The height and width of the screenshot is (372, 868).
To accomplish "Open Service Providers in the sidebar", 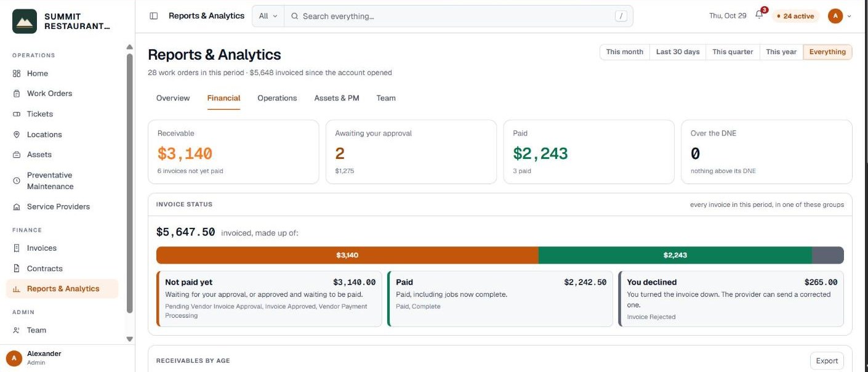I will 62,207.
